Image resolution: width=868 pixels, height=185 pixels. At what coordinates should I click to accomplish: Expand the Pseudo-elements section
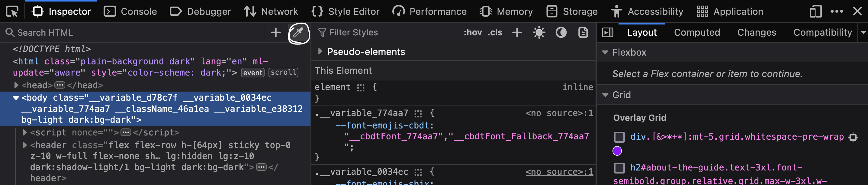(x=320, y=52)
